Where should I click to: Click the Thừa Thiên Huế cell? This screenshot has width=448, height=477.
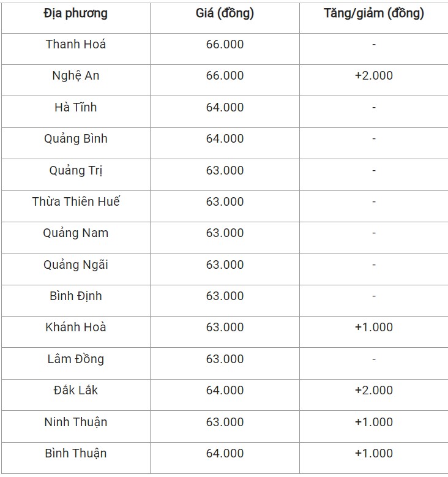tap(75, 201)
